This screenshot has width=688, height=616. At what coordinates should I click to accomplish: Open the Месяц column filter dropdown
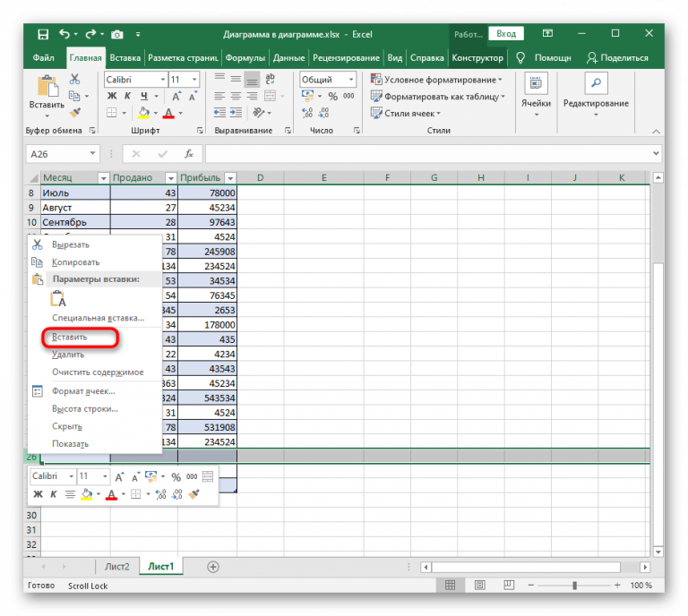[x=102, y=178]
